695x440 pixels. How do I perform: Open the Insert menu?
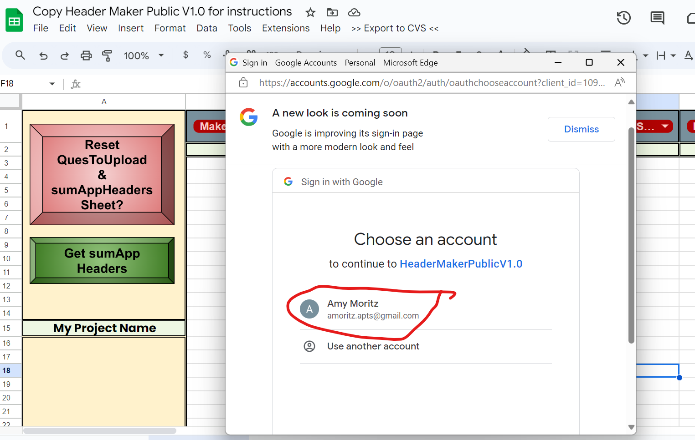(131, 28)
